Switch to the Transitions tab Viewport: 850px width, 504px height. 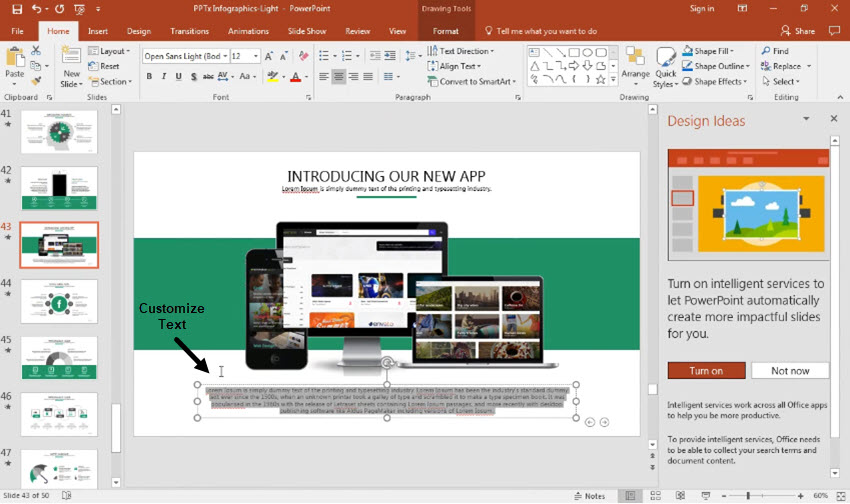tap(189, 31)
